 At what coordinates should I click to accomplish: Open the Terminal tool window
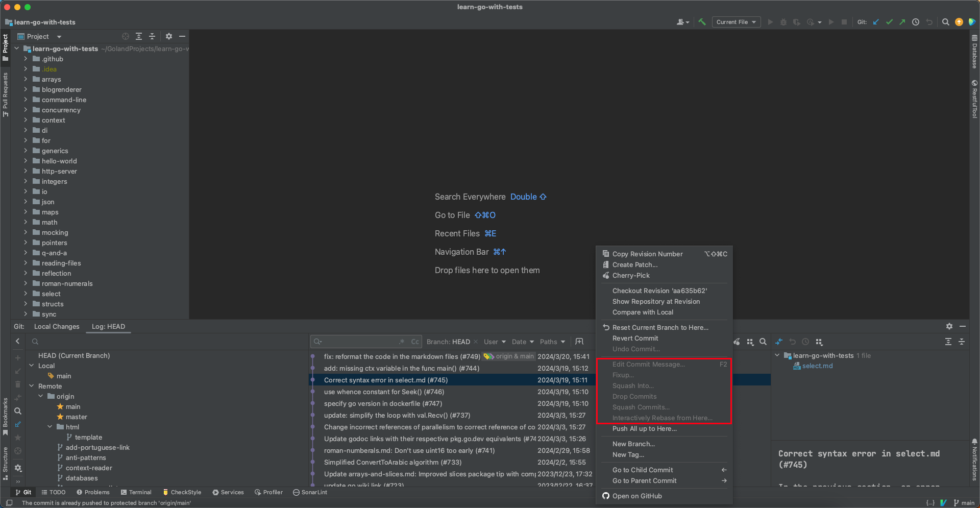coord(136,492)
